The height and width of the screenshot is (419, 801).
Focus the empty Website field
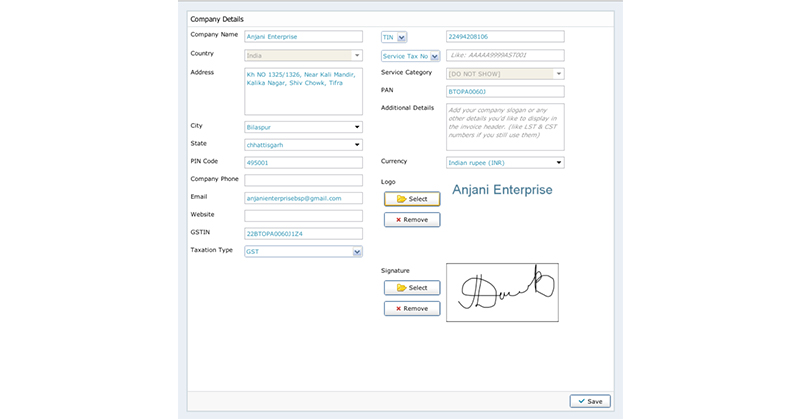pos(303,216)
